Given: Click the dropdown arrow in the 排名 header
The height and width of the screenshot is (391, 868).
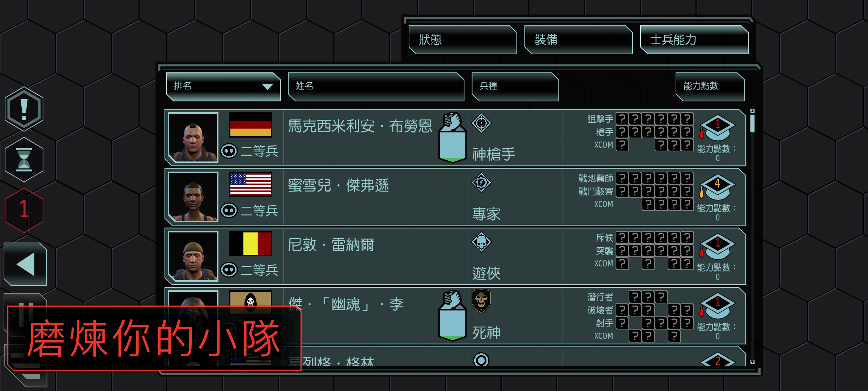Looking at the screenshot, I should click(267, 87).
